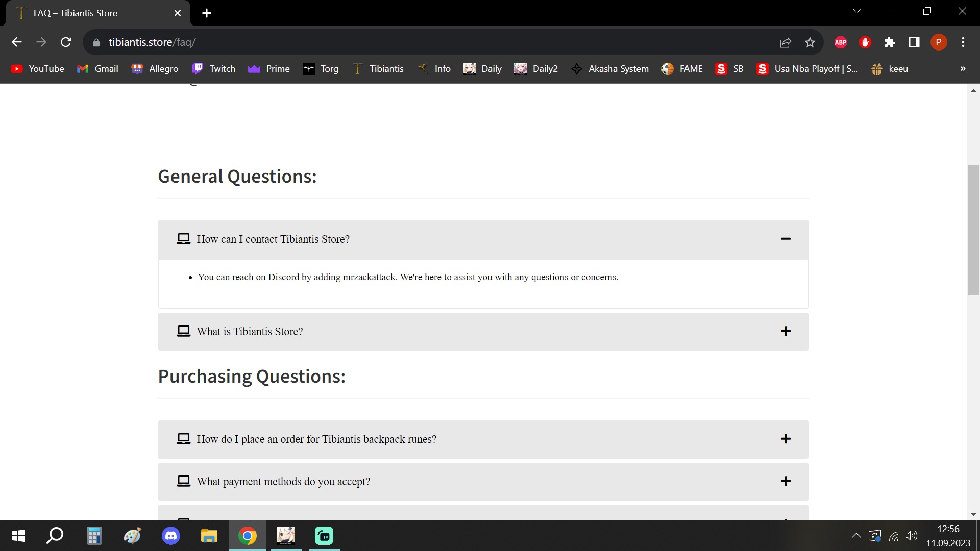Expand the payment methods question
Screen dimensions: 980x551
786,481
